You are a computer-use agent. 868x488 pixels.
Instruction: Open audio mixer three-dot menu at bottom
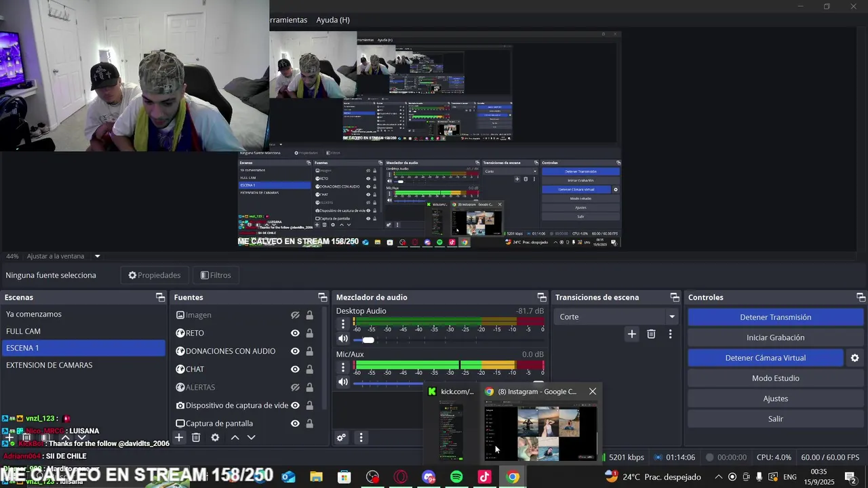361,438
